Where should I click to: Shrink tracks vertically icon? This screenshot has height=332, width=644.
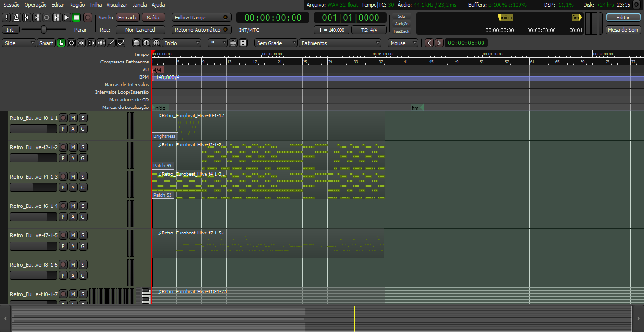233,43
